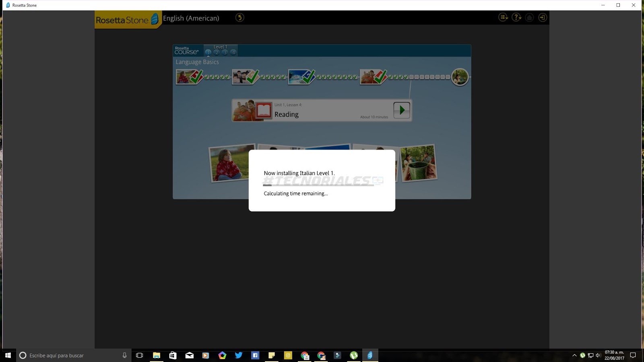Open the Windows Start menu

point(8,355)
